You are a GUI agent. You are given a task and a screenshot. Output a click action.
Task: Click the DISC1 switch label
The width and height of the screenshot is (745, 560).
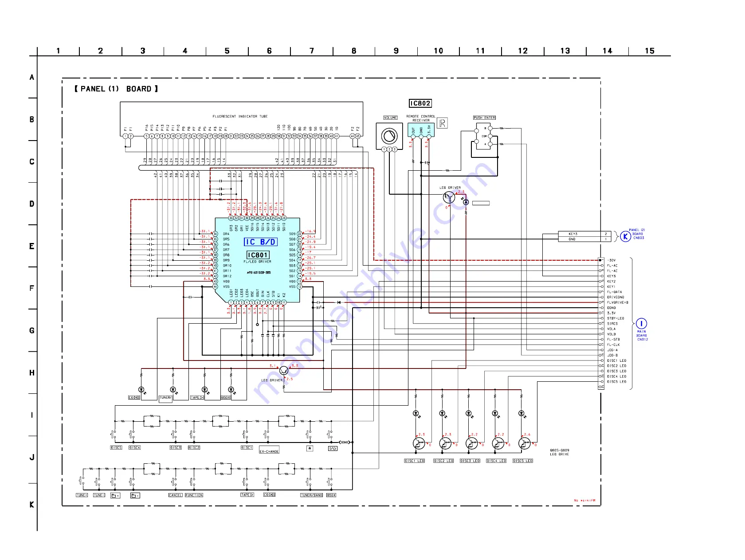pyautogui.click(x=247, y=448)
